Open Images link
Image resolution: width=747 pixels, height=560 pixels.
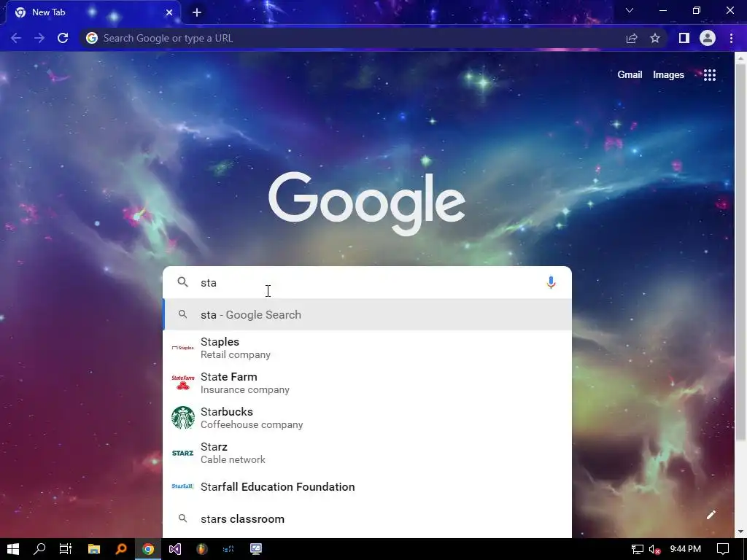[668, 75]
